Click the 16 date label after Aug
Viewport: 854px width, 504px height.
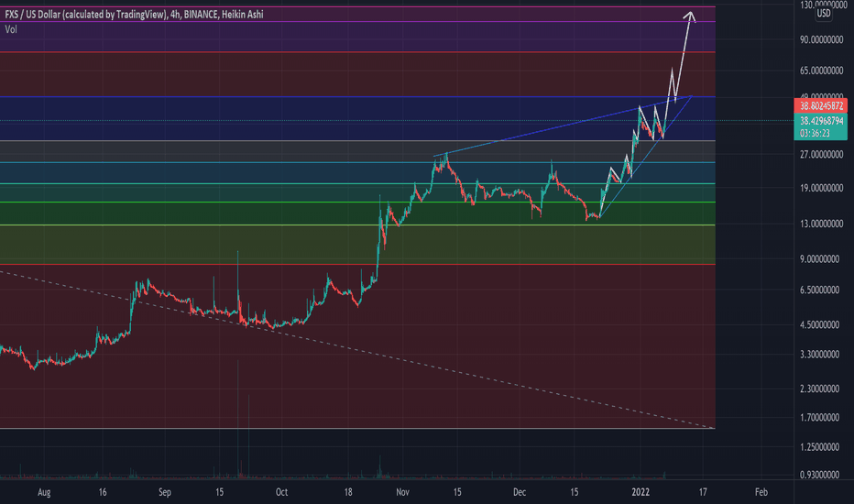click(103, 493)
